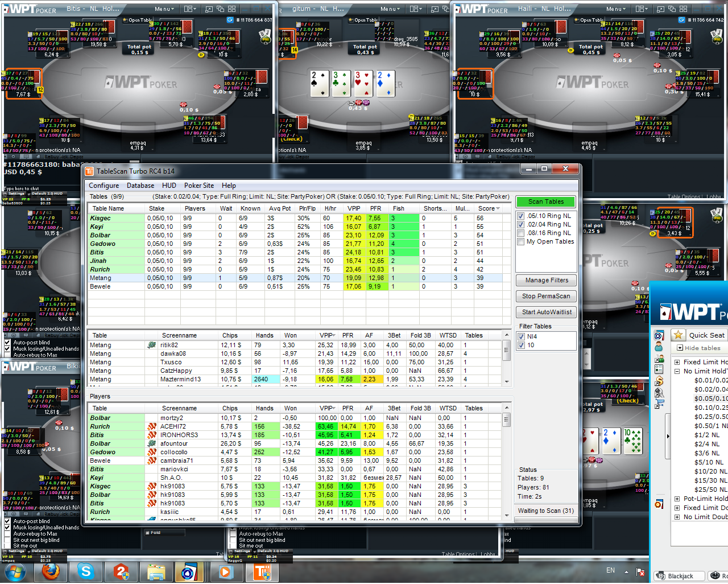Expand Fixed Limit Hold'em in lobby tree
This screenshot has height=584, width=728.
677,362
